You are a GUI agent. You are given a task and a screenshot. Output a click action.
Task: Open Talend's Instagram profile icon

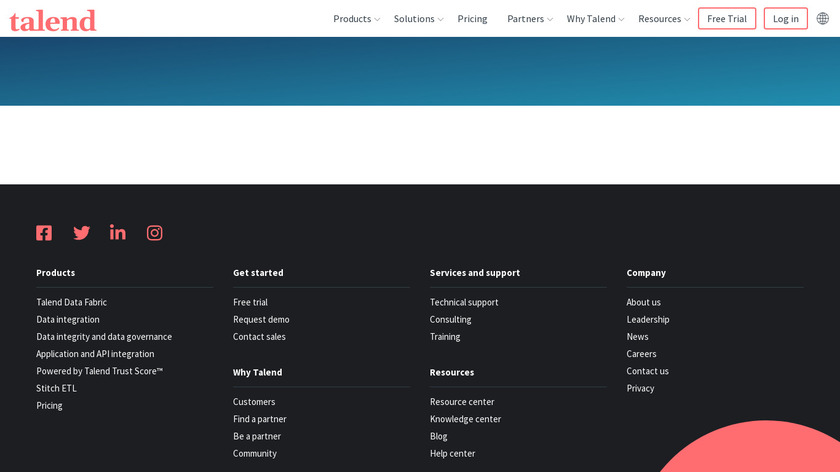pyautogui.click(x=155, y=233)
